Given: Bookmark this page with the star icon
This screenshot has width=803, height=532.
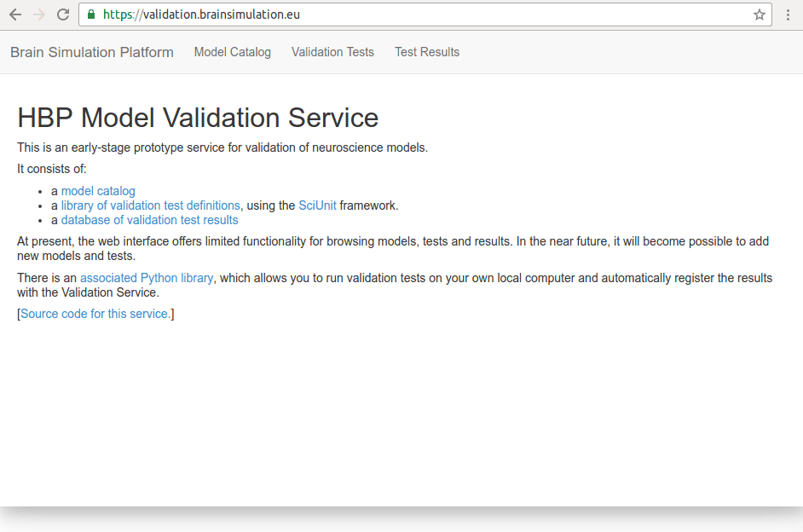Looking at the screenshot, I should (759, 14).
